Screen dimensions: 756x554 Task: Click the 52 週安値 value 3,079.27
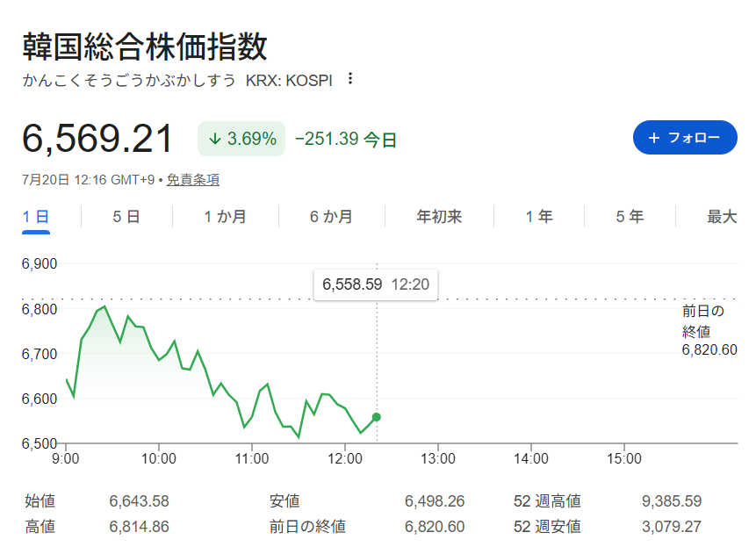672,527
